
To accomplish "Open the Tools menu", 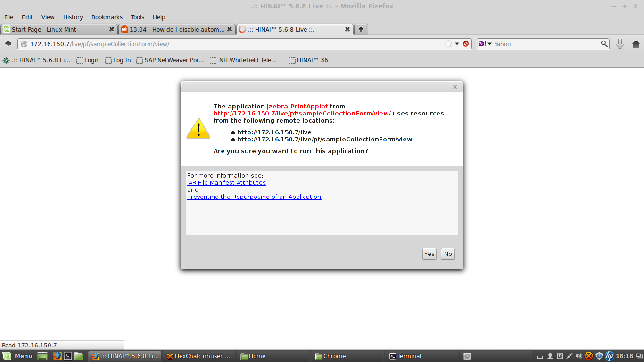I will [138, 17].
